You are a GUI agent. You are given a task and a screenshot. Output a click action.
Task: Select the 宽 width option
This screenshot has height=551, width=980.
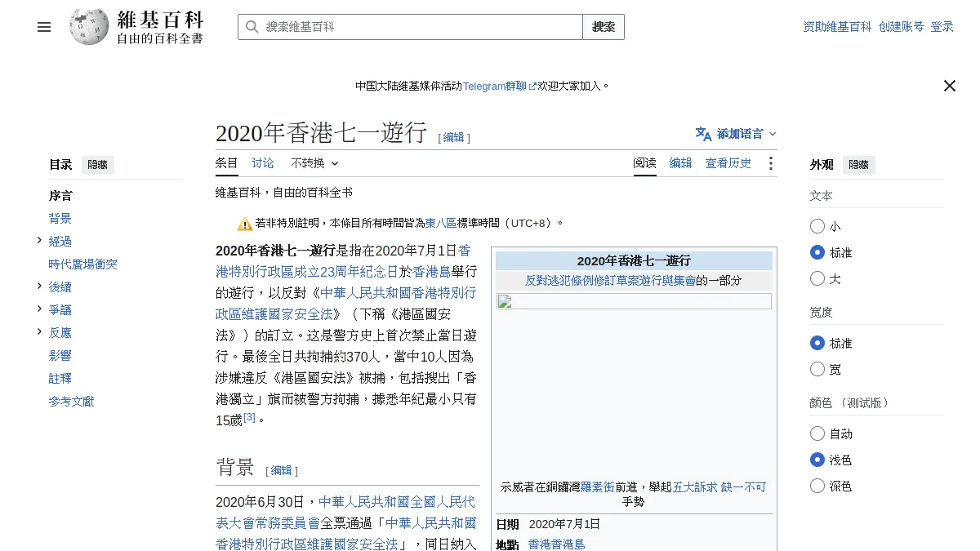[817, 369]
